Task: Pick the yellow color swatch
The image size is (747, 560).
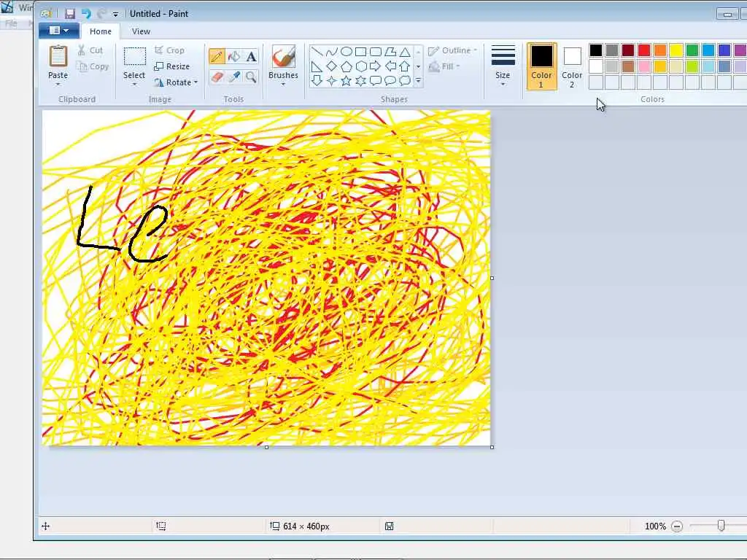Action: click(x=676, y=50)
